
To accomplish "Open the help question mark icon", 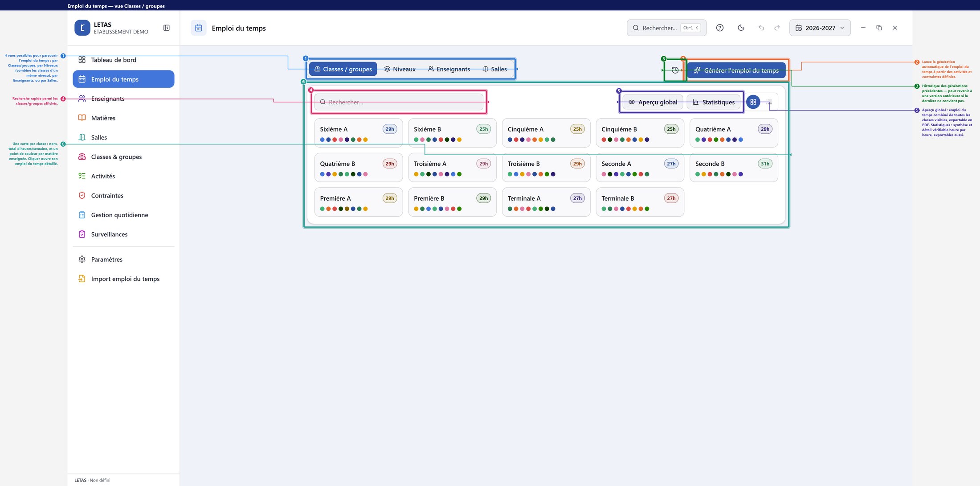I will click(x=720, y=28).
